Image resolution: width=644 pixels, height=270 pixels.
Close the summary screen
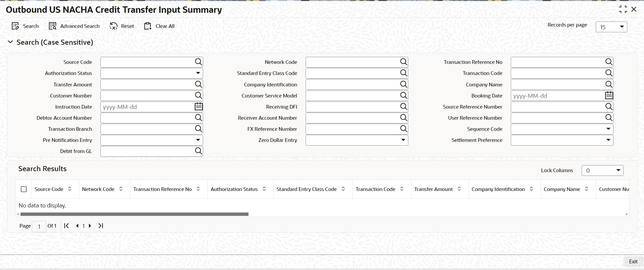(x=634, y=9)
